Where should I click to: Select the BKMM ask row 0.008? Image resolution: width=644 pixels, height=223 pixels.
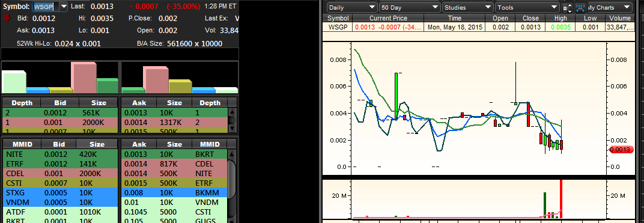(x=175, y=192)
